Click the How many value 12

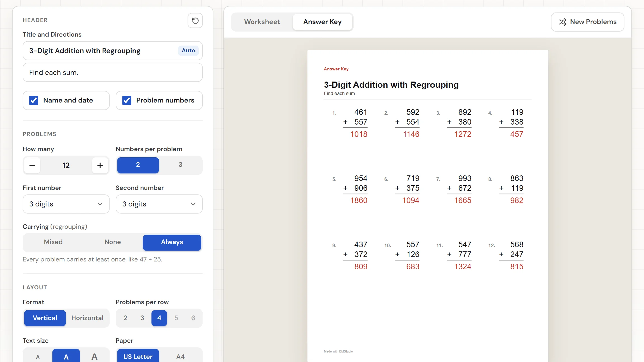pyautogui.click(x=66, y=165)
